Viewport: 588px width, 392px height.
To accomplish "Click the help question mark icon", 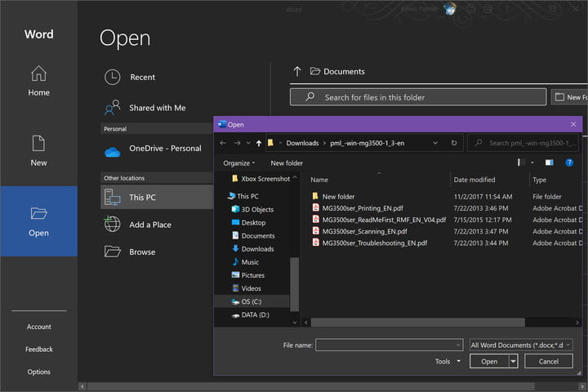I will [x=569, y=163].
